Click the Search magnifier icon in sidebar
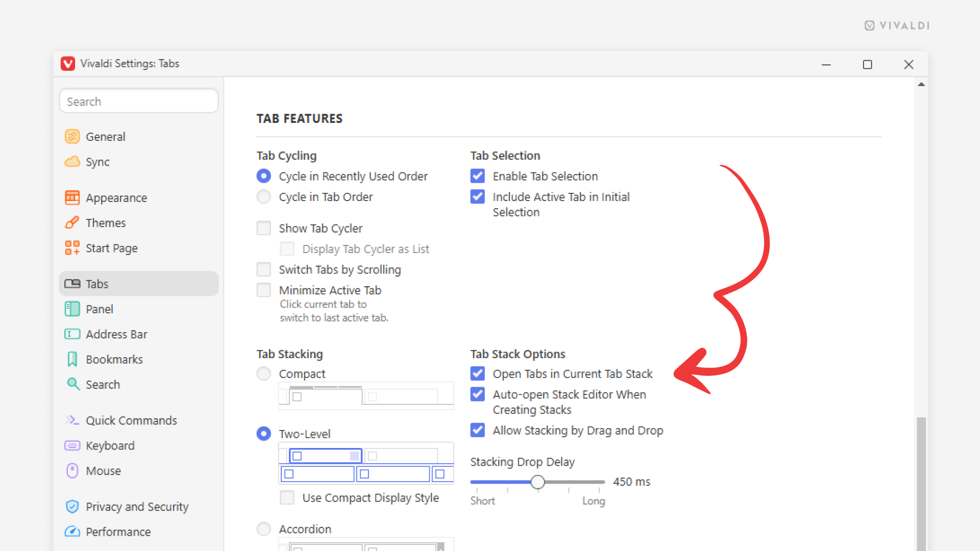This screenshot has height=551, width=980. (x=73, y=384)
